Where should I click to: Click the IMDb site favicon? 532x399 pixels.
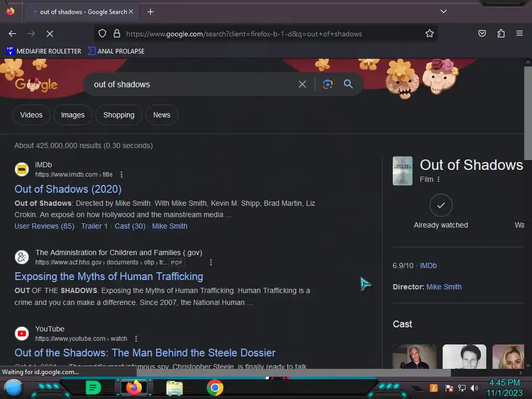pos(22,169)
